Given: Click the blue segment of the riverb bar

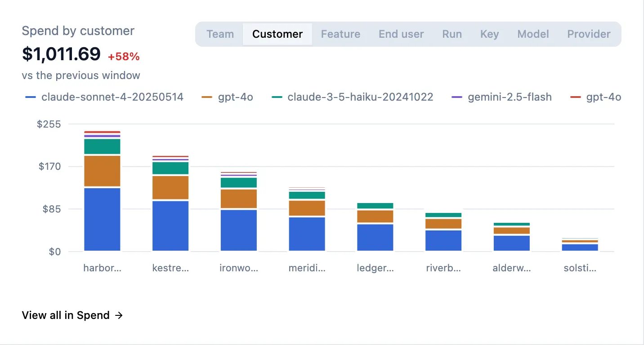Looking at the screenshot, I should click(443, 240).
